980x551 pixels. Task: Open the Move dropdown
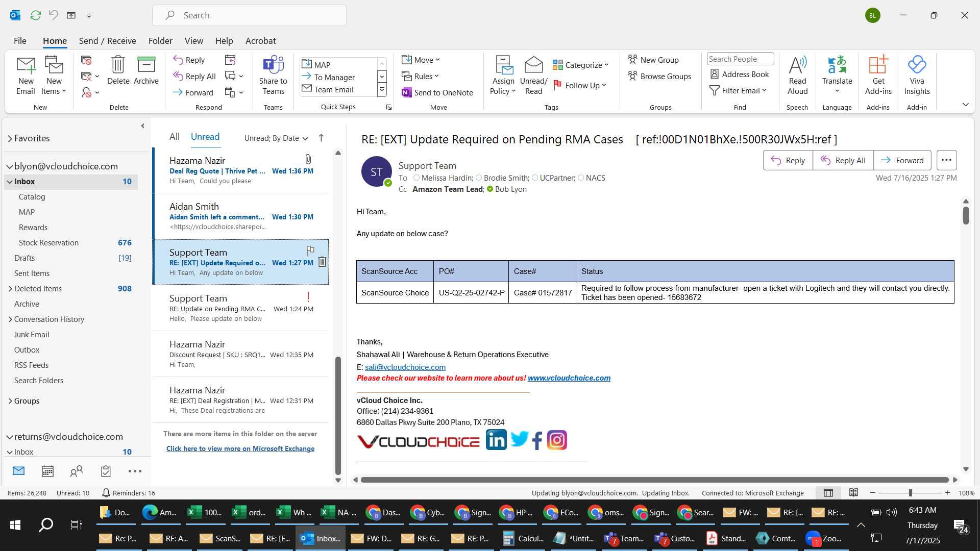point(421,60)
